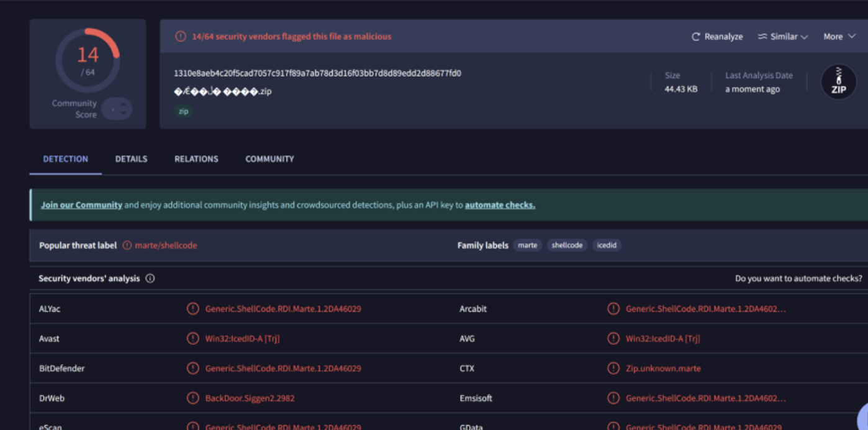Click the info icon beside Security vendors' analysis

(x=150, y=278)
